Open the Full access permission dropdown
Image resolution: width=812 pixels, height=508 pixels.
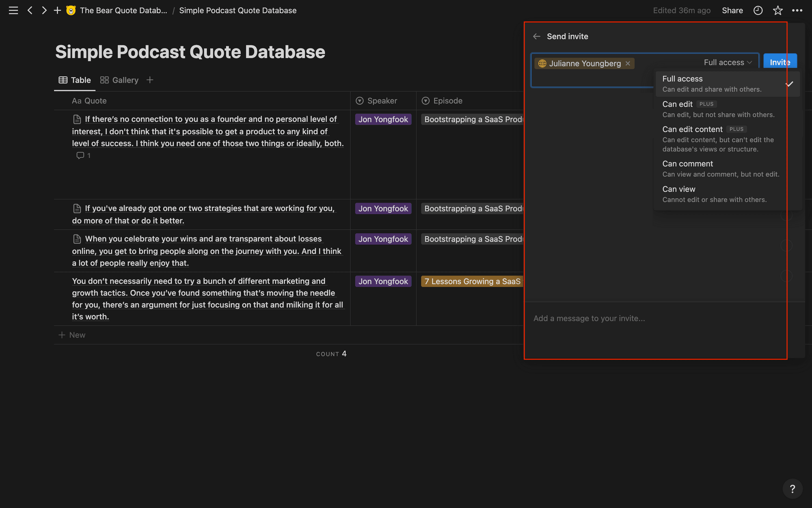728,62
